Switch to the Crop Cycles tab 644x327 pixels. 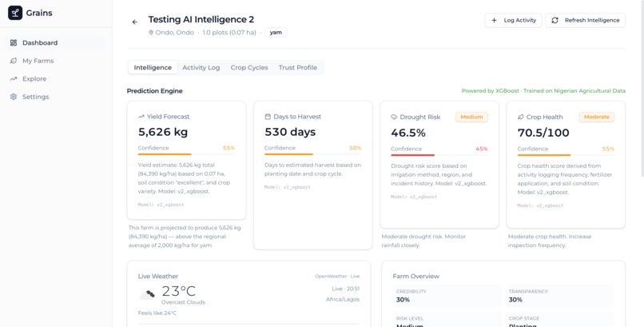pos(249,68)
